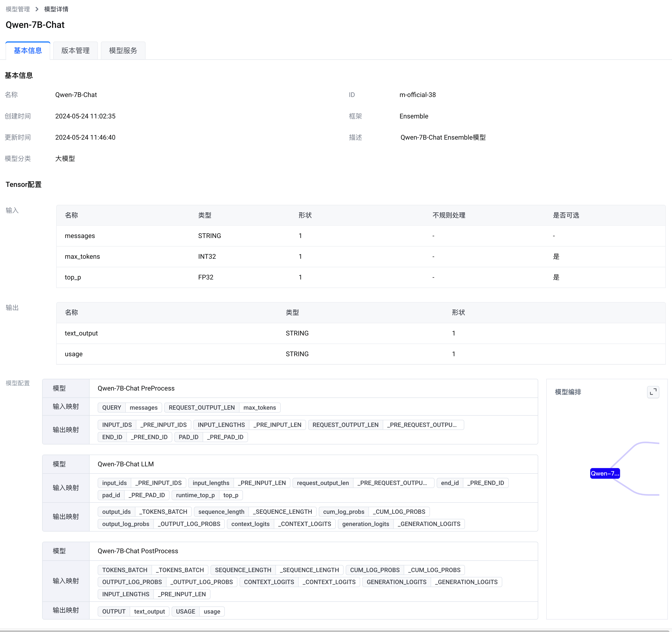Image resolution: width=672 pixels, height=632 pixels.
Task: Click the END_ID tag in PreProcess outputs
Action: (112, 437)
